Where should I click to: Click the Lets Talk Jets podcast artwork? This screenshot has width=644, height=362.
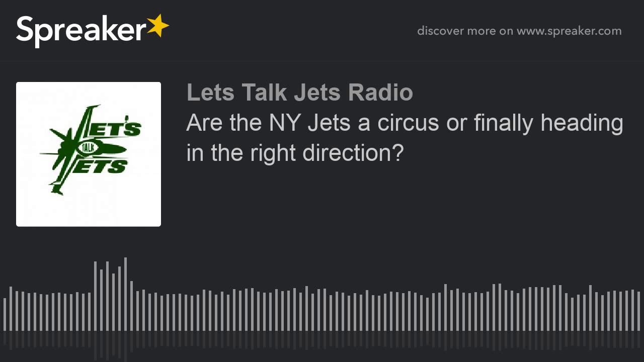click(x=89, y=154)
